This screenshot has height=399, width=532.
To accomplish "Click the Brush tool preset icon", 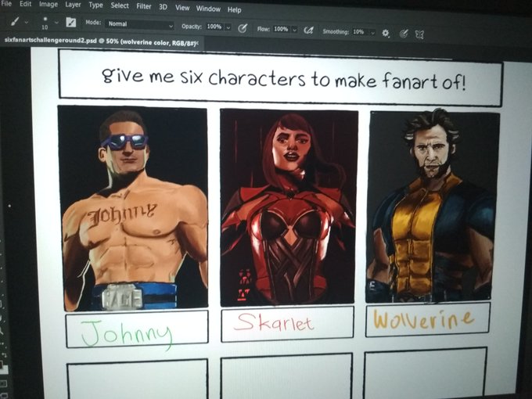I will (15, 21).
